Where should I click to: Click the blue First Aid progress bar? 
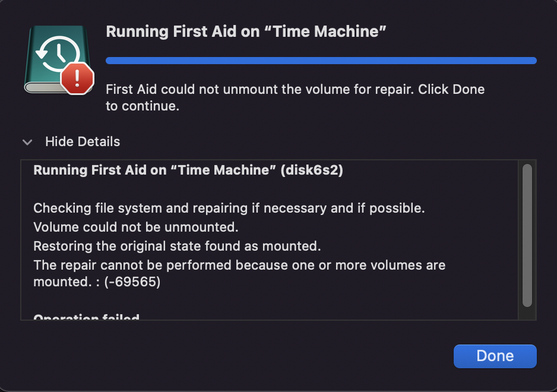321,61
